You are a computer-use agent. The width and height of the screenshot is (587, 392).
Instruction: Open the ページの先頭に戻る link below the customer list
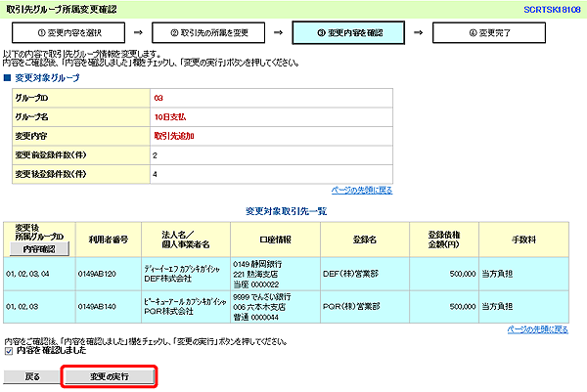537,329
